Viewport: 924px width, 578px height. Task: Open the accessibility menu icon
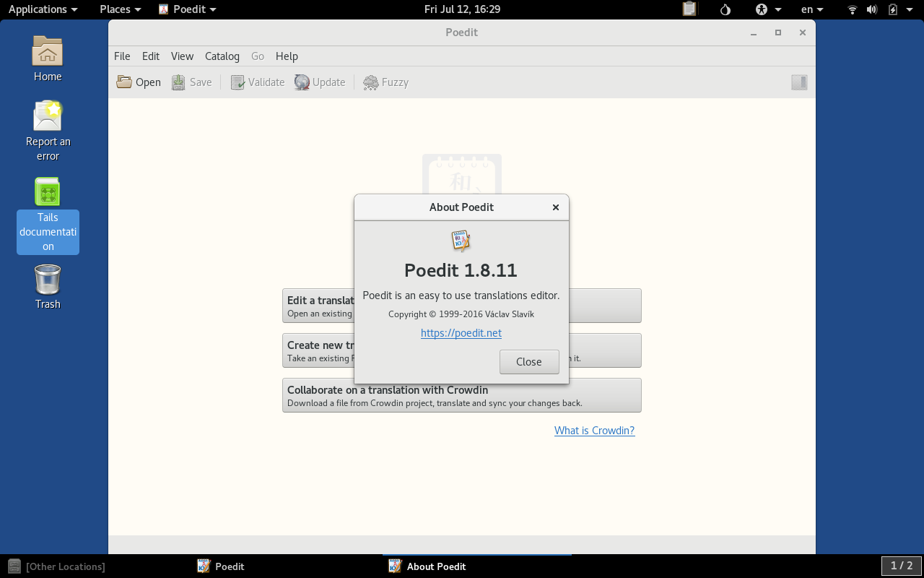click(762, 9)
